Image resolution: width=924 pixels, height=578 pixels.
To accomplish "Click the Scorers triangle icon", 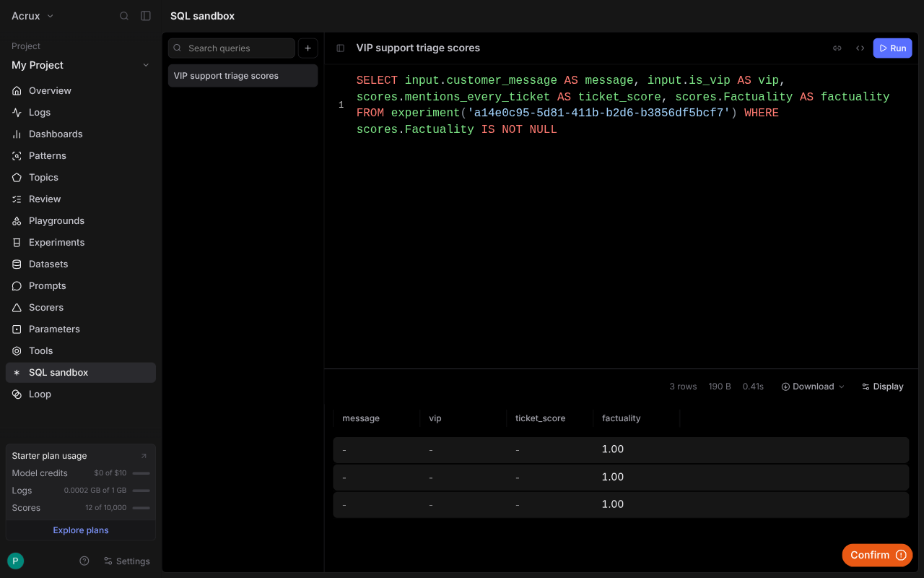I will [17, 307].
